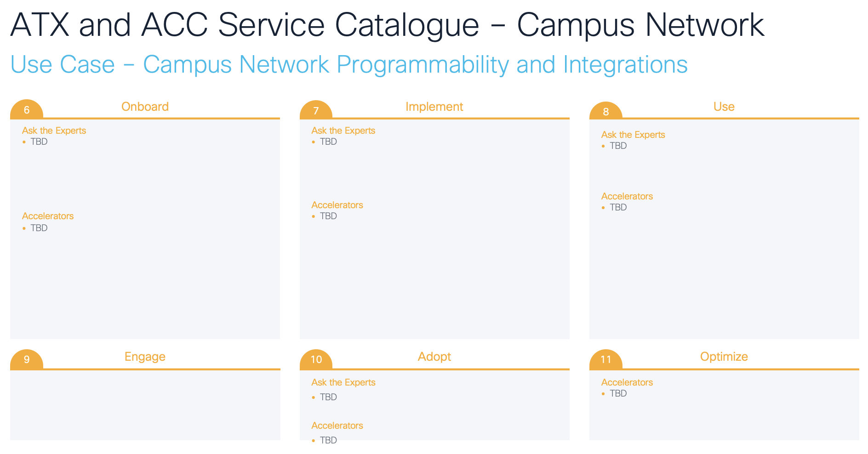The height and width of the screenshot is (454, 868).
Task: Select the blue Use Case subtitle text
Action: [348, 64]
